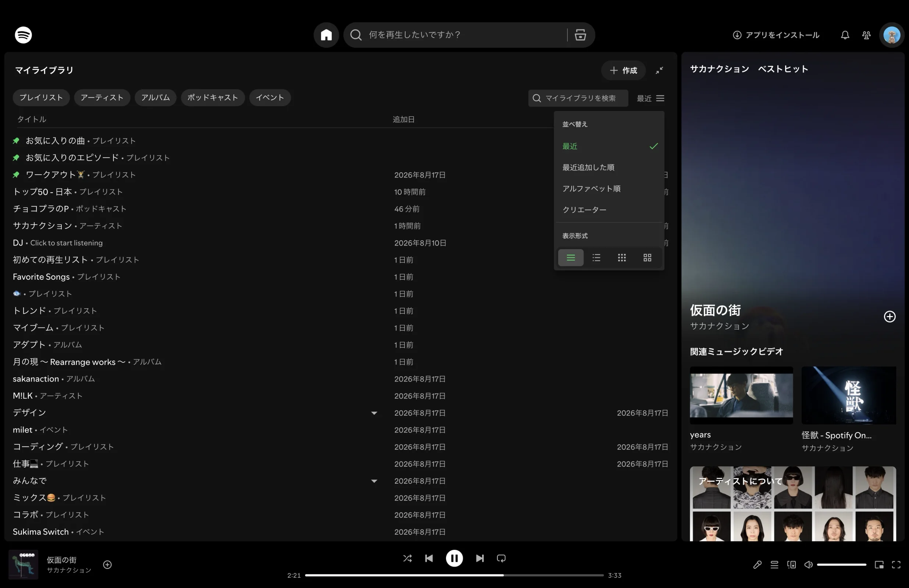This screenshot has height=588, width=909.
Task: Pause the current song
Action: 454,558
